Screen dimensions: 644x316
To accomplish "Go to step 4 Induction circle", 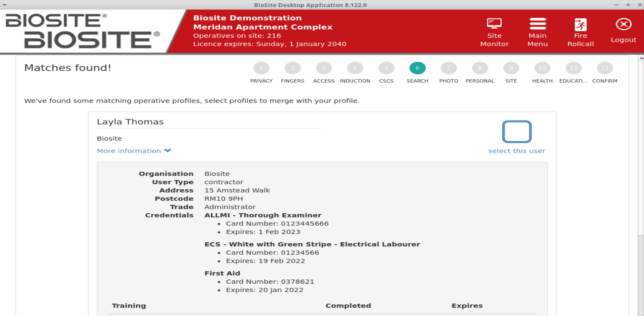I will (x=355, y=68).
